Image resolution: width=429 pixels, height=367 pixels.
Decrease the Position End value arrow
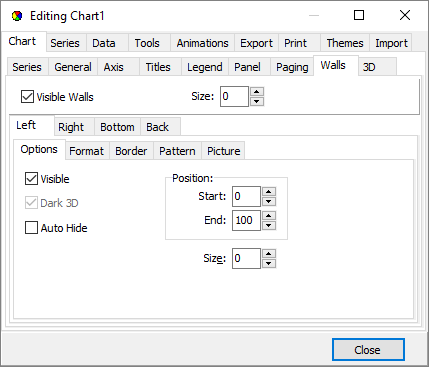269,225
